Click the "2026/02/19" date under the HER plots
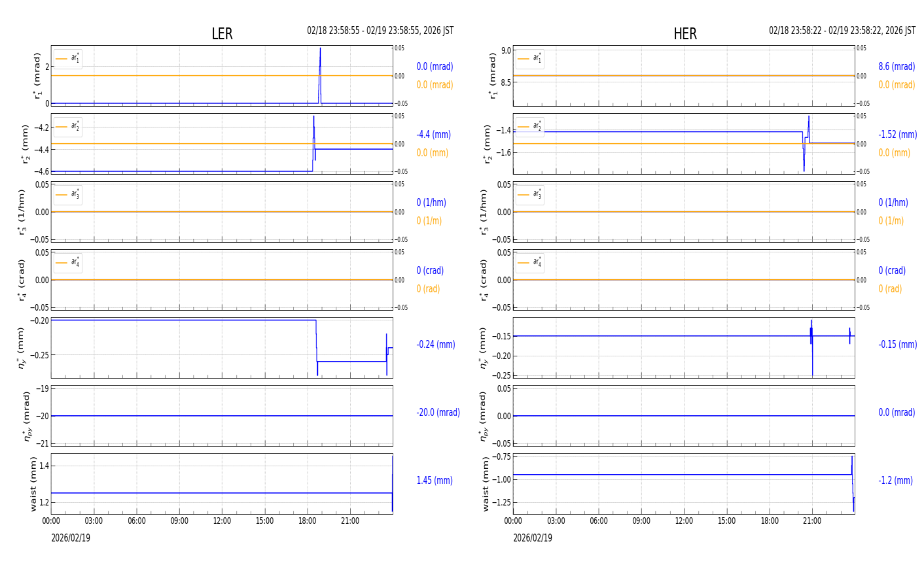 533,538
